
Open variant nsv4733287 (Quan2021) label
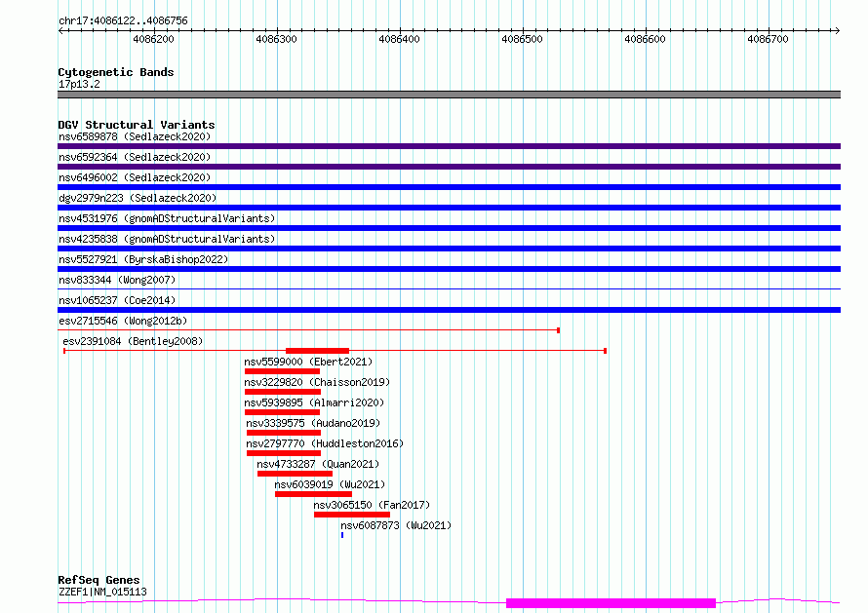click(x=318, y=464)
